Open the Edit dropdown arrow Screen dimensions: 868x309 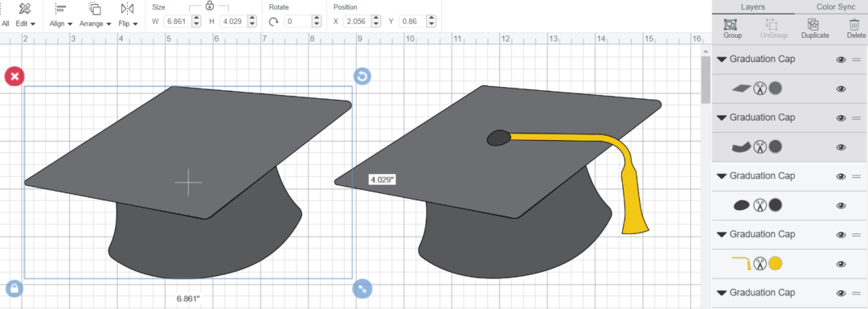(x=33, y=24)
